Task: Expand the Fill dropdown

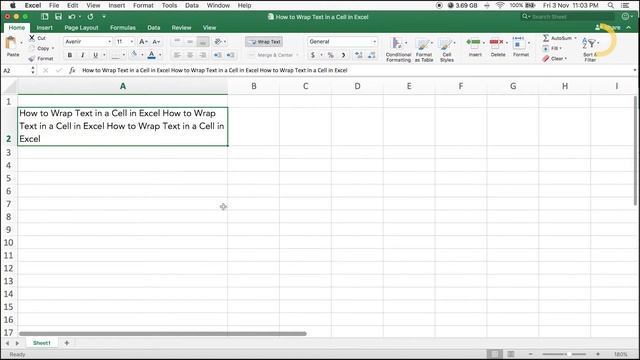Action: pos(560,48)
